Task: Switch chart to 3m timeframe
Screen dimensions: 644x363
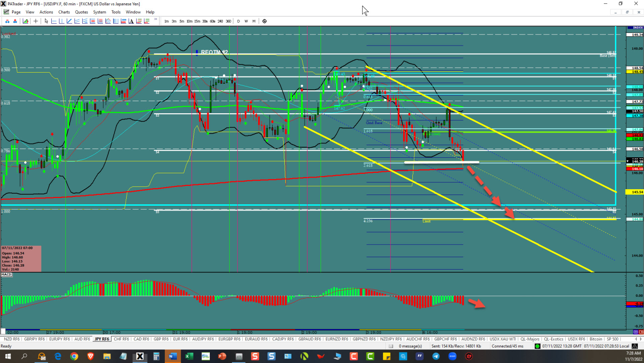Action: pos(174,21)
